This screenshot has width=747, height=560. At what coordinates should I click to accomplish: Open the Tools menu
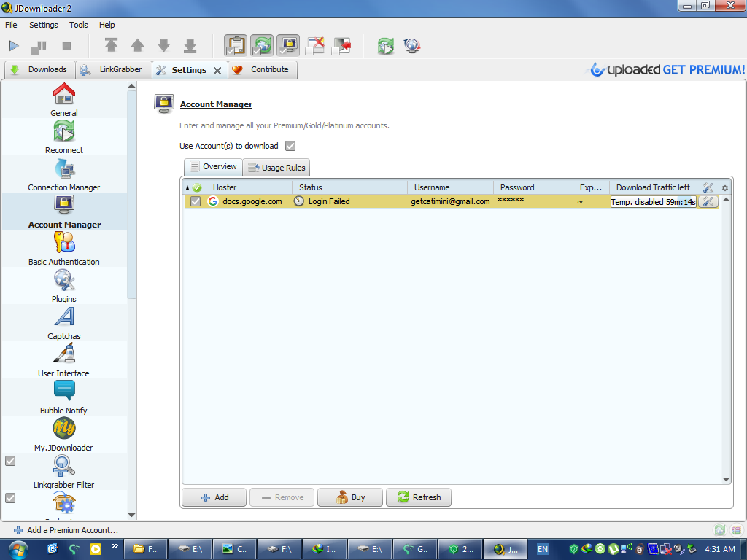78,25
